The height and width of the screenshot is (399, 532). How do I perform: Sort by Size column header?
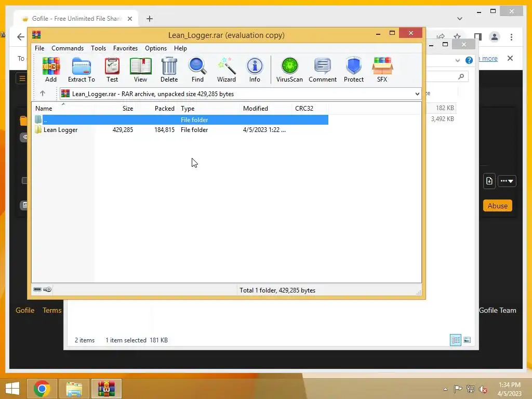tap(115, 108)
